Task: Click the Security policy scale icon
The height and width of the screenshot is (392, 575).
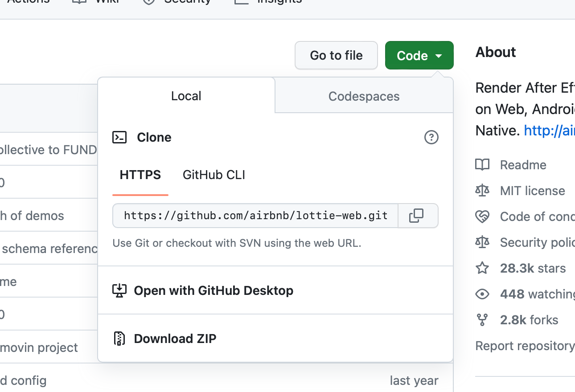Action: [482, 242]
